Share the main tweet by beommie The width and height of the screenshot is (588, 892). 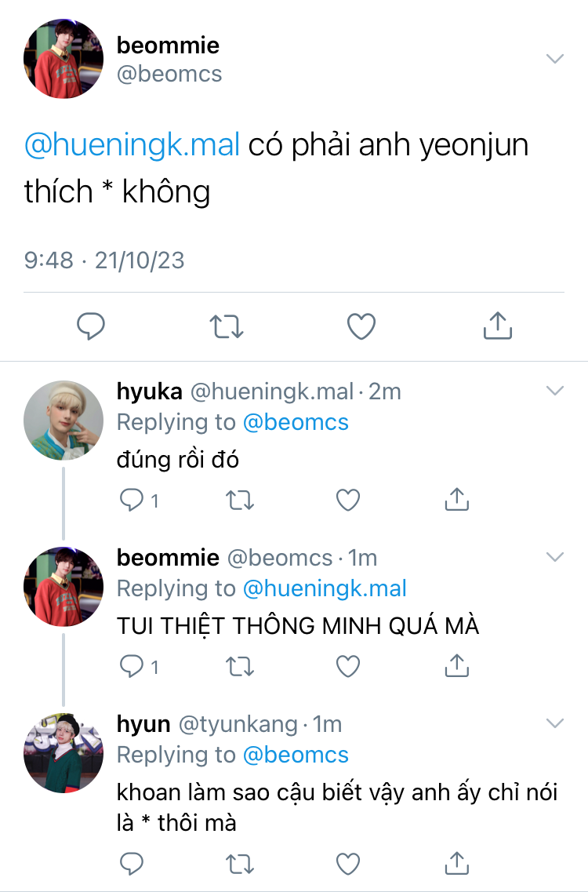coord(498,326)
